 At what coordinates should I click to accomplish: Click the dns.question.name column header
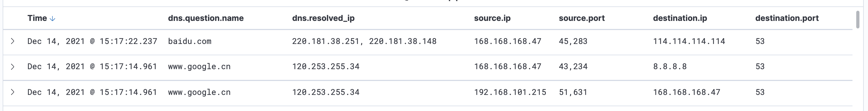(206, 18)
